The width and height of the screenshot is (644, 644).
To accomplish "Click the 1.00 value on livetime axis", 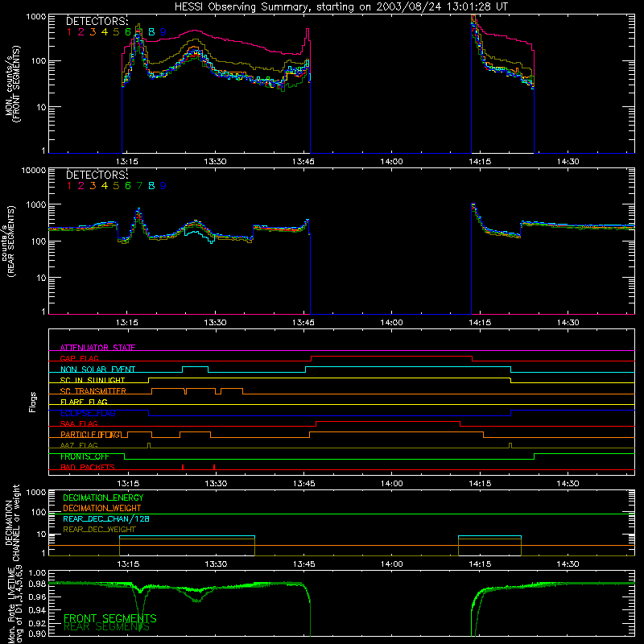I will click(37, 573).
